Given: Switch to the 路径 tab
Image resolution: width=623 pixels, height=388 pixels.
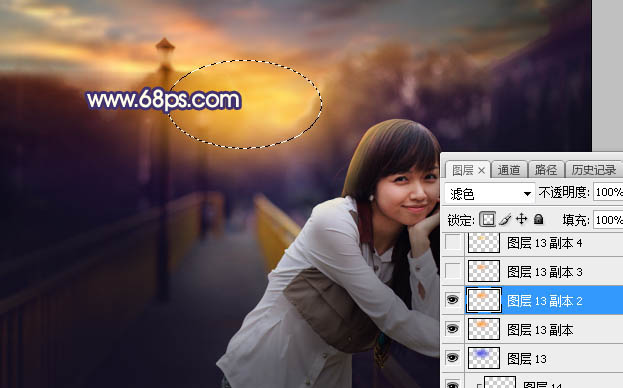Looking at the screenshot, I should pos(546,170).
